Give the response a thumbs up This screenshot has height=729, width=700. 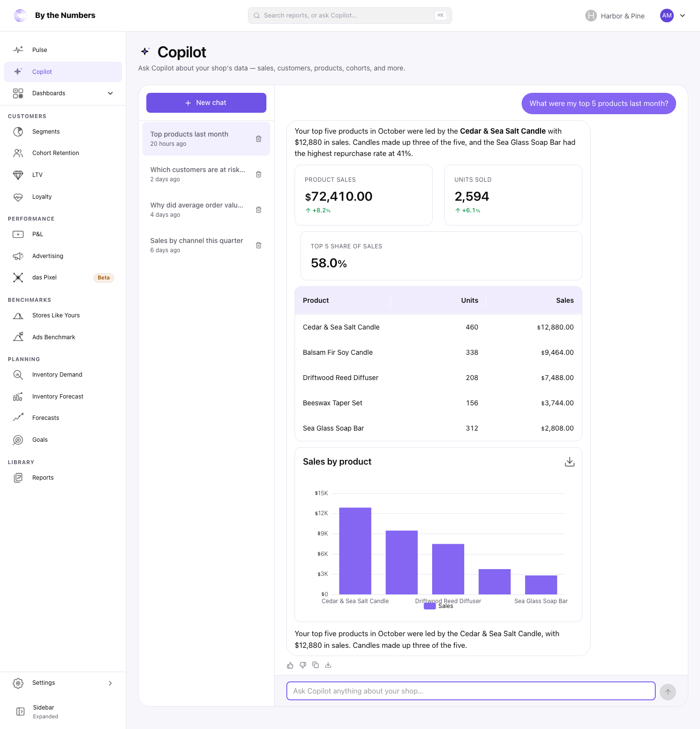290,665
